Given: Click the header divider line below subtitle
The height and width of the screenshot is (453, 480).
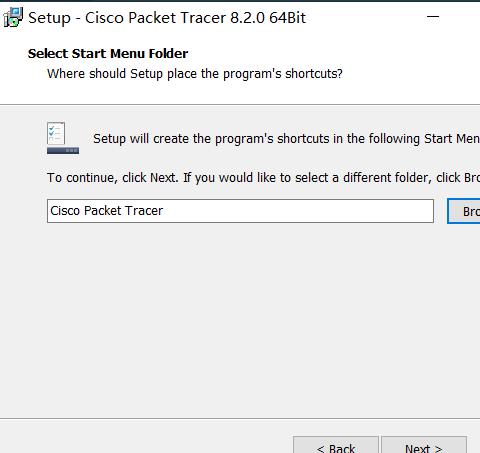Looking at the screenshot, I should click(240, 104).
